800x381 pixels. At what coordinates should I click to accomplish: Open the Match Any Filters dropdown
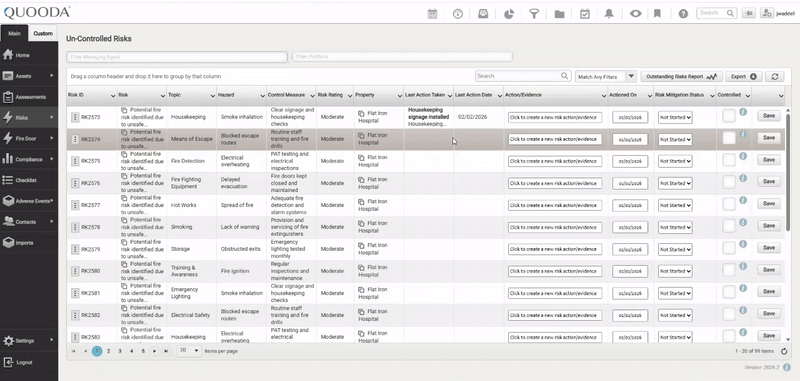606,77
